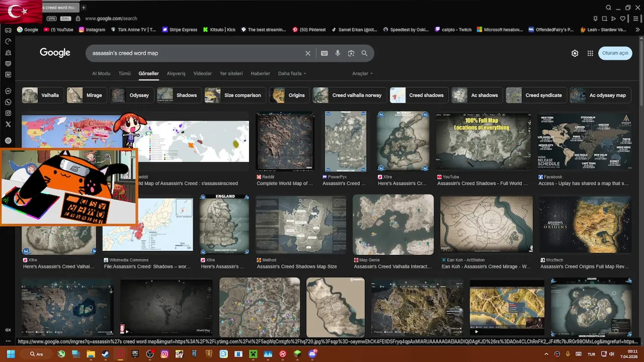Show hidden bookmarks with double chevron
The image size is (644, 362).
(x=637, y=30)
